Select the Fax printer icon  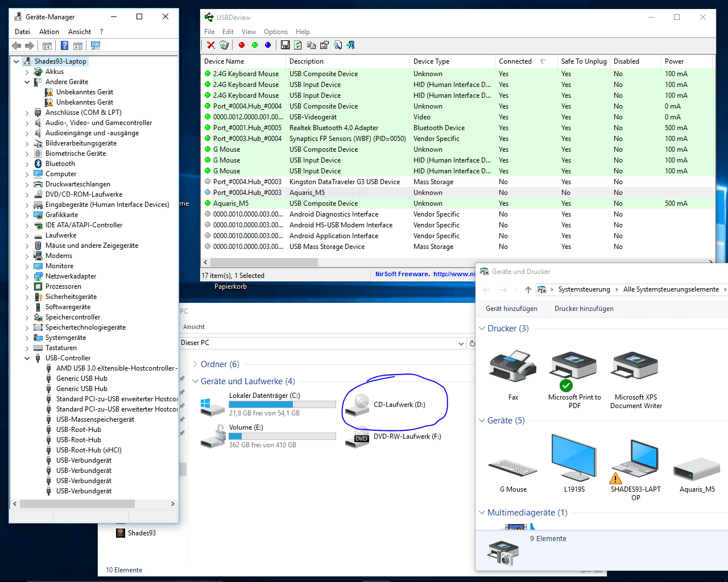513,367
